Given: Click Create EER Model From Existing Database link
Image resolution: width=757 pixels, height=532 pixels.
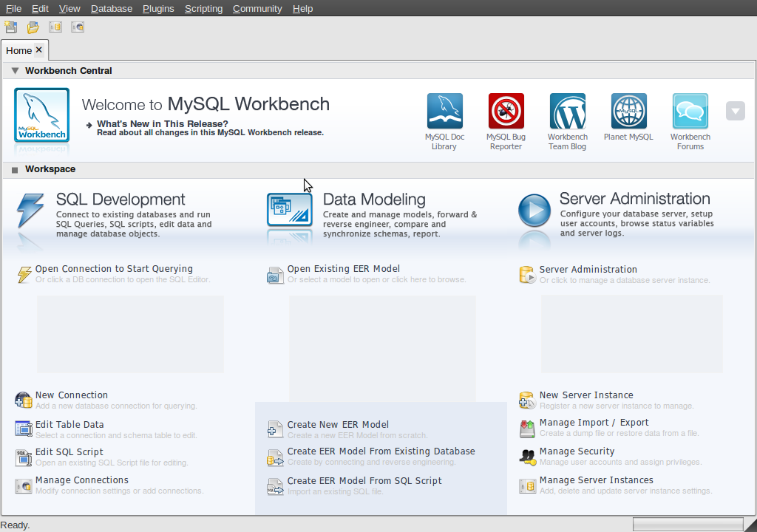Looking at the screenshot, I should pos(381,451).
